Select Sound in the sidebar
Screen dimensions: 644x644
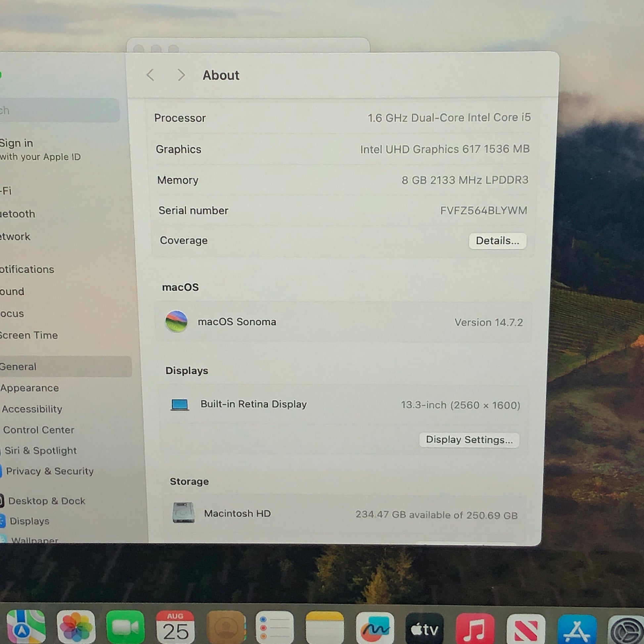pos(12,292)
